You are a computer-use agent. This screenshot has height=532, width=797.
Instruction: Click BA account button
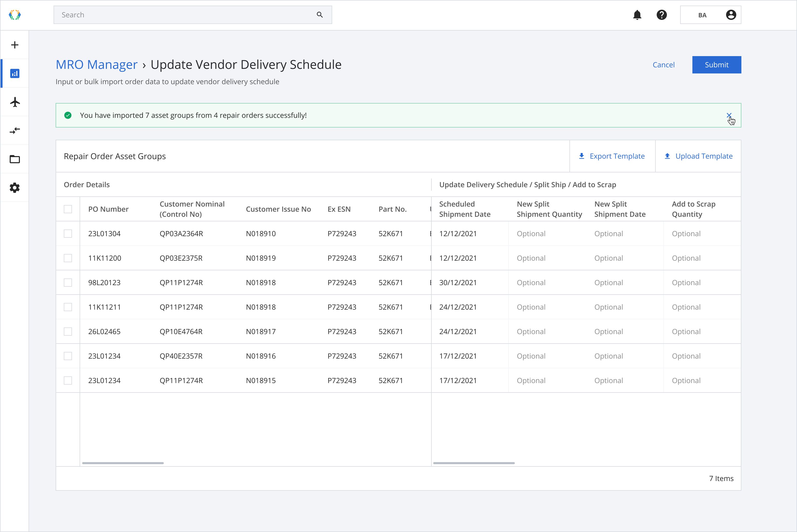pyautogui.click(x=711, y=15)
